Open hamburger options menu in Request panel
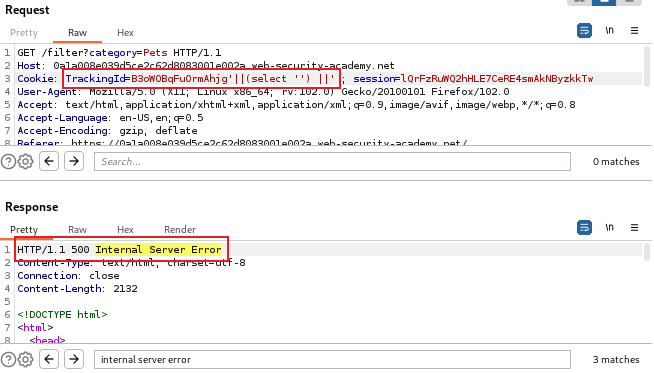Screen dimensions: 654x373 (634, 30)
